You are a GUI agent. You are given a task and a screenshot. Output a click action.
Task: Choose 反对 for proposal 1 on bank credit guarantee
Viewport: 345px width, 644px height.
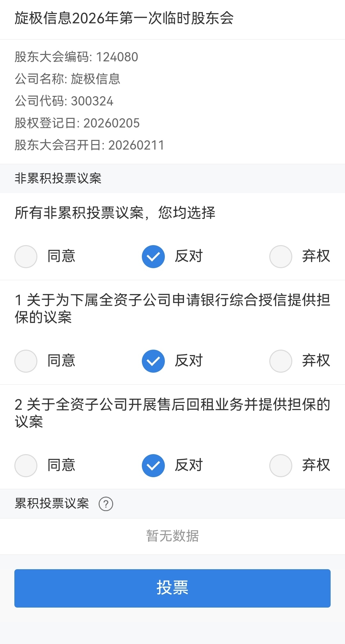(x=153, y=361)
